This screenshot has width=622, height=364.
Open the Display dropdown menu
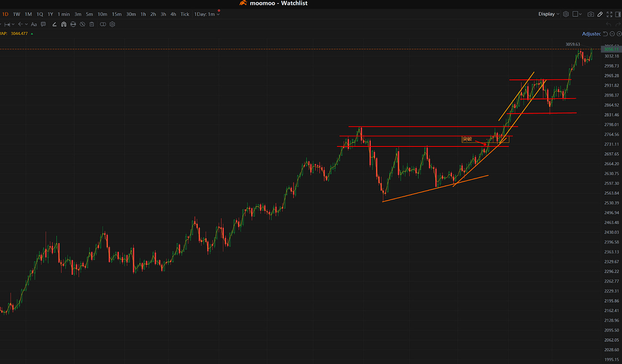[x=549, y=14]
